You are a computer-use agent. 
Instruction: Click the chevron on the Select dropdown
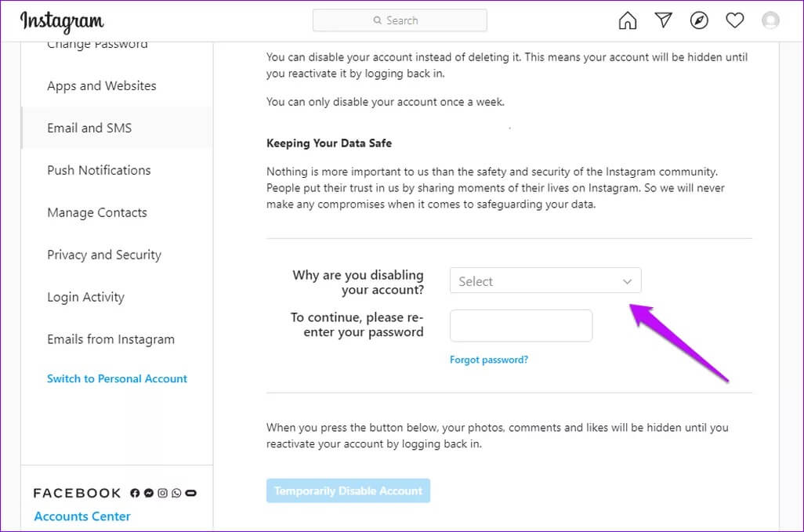point(627,281)
